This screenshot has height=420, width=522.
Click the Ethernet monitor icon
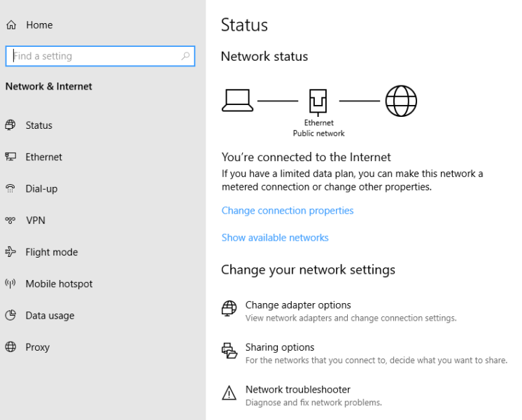10,157
